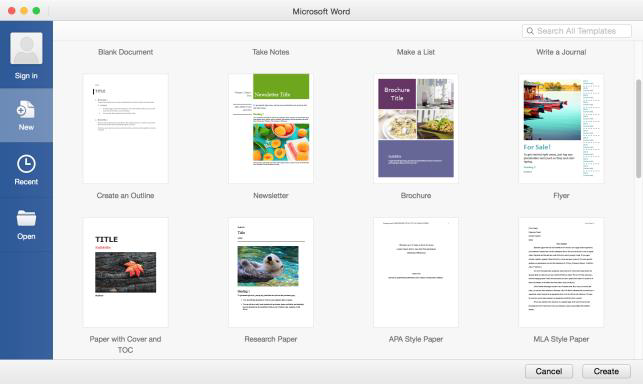Pick the Brochure template thumbnail
Viewport: 643px width, 384px height.
coord(416,128)
